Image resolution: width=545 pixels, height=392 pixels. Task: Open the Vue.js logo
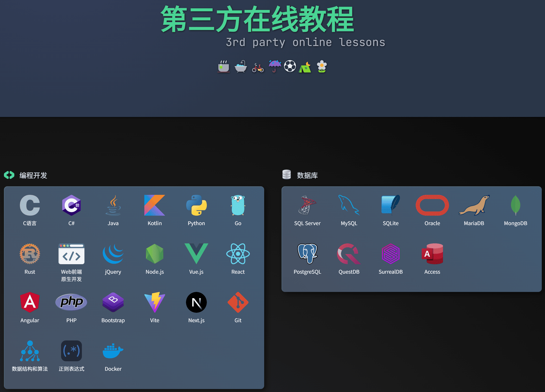point(196,254)
